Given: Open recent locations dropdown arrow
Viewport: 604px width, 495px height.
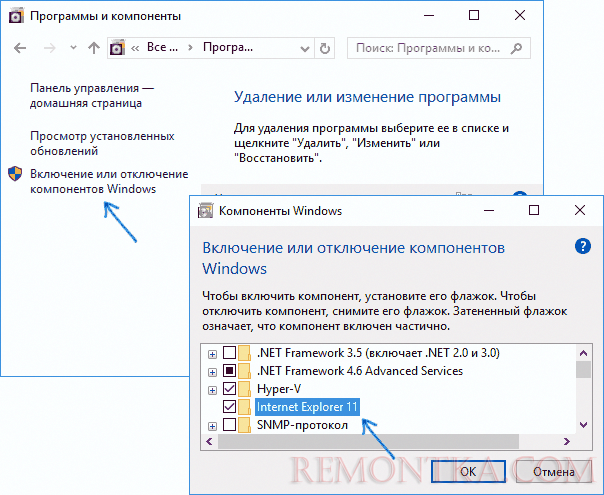Looking at the screenshot, I should click(73, 48).
